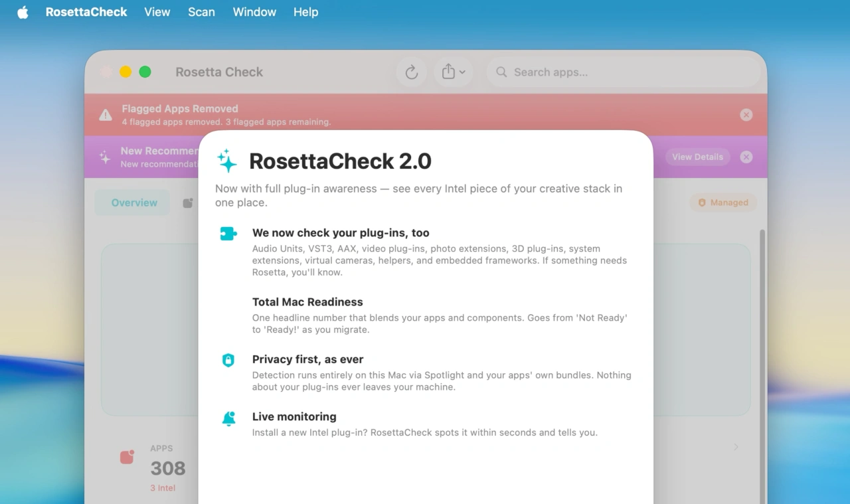Screen dimensions: 850x504
Task: Click the 'Rosetta Check' window title
Action: tap(219, 72)
